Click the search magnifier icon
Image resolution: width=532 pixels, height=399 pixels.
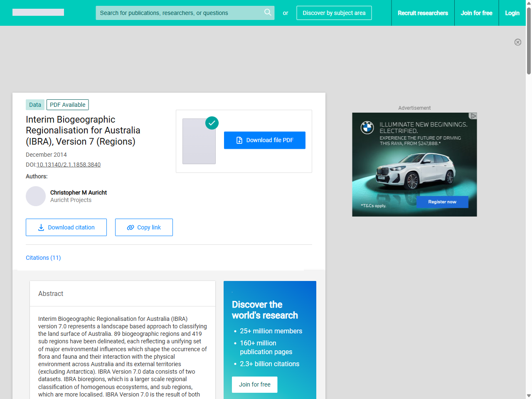(268, 12)
